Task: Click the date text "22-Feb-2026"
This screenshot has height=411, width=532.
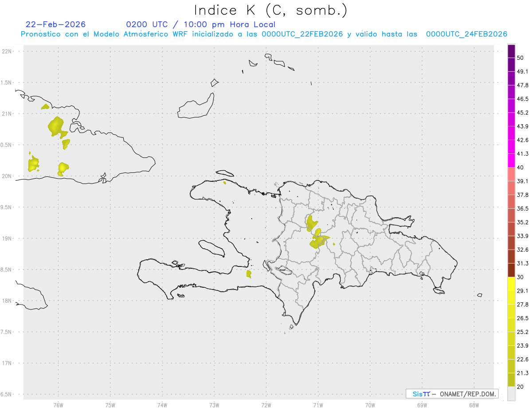Action: click(55, 24)
